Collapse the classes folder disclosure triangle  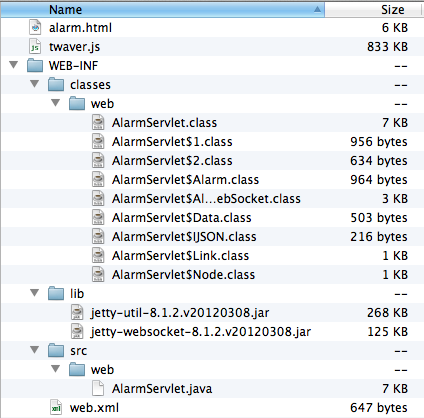(35, 84)
